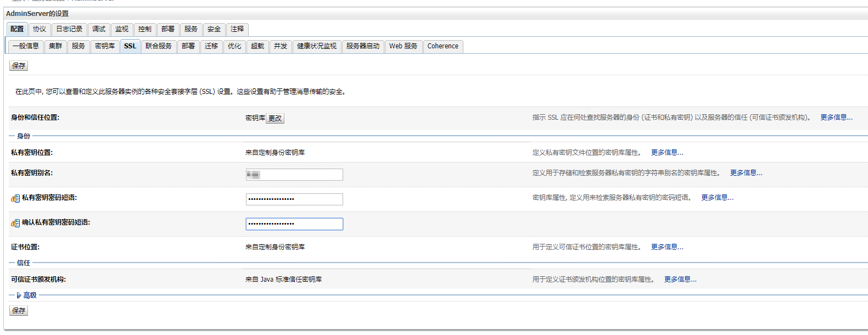Select the 一般信息 sub-tab
This screenshot has height=335, width=868.
click(26, 46)
